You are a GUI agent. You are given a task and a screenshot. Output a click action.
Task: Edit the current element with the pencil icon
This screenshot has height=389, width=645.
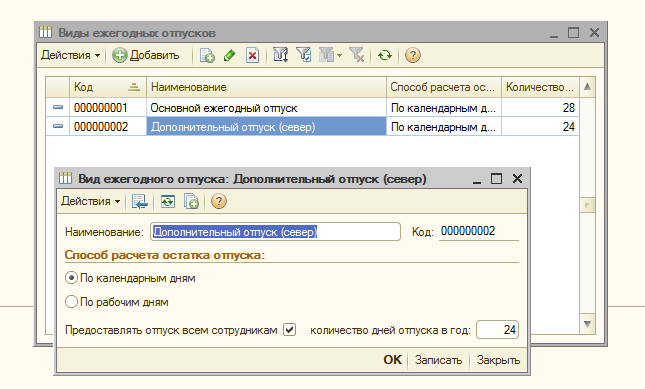click(230, 55)
